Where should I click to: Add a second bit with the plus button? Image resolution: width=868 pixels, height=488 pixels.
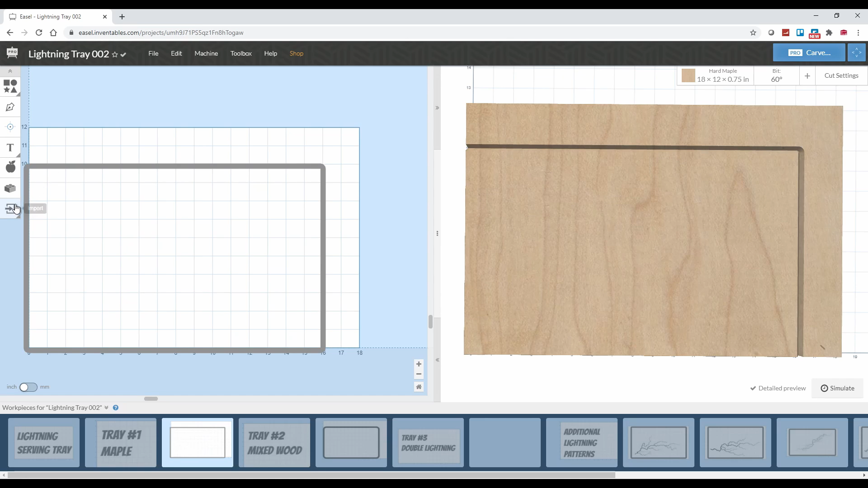(x=807, y=76)
